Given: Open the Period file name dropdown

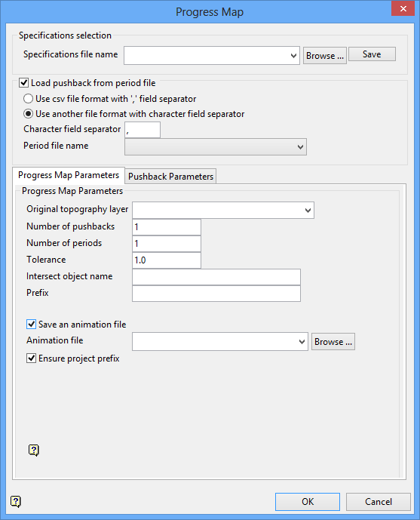Looking at the screenshot, I should coord(300,147).
